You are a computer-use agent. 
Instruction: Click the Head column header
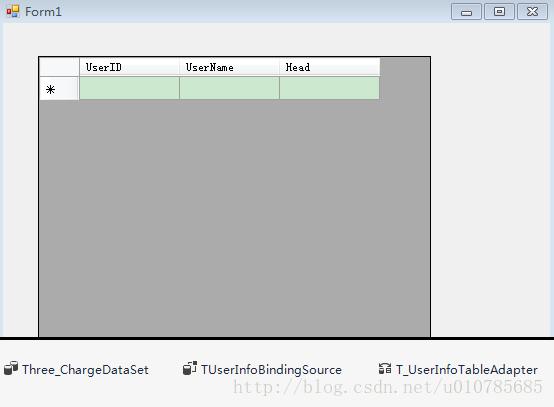330,67
